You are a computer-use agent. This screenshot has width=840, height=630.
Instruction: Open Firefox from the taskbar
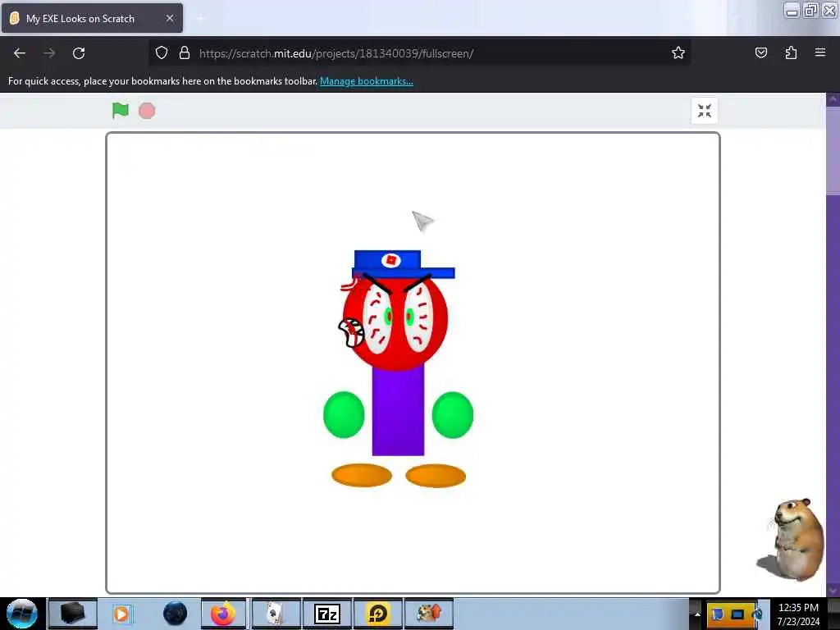point(223,614)
